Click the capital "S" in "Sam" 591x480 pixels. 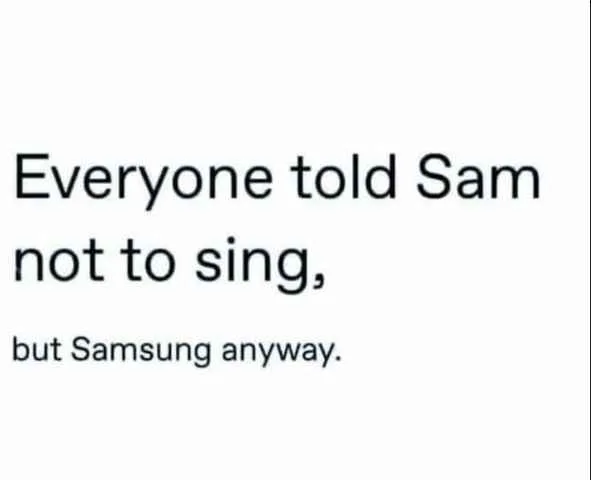[x=433, y=177]
